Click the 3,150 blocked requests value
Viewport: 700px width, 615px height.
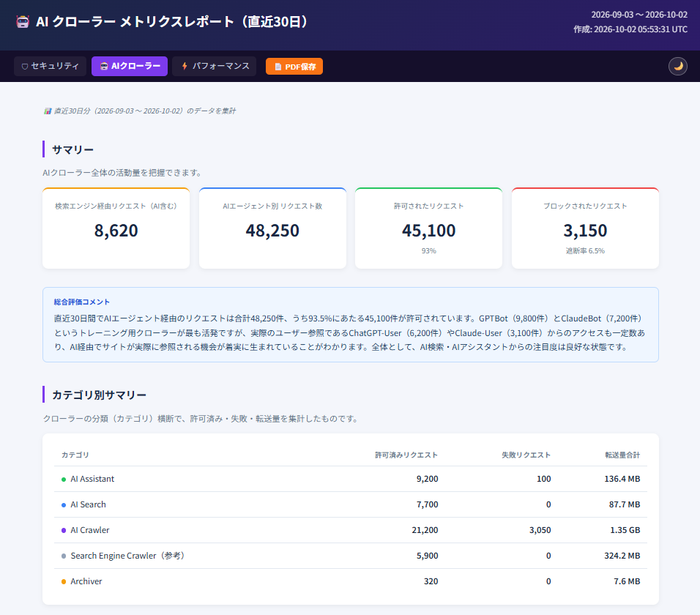(585, 231)
